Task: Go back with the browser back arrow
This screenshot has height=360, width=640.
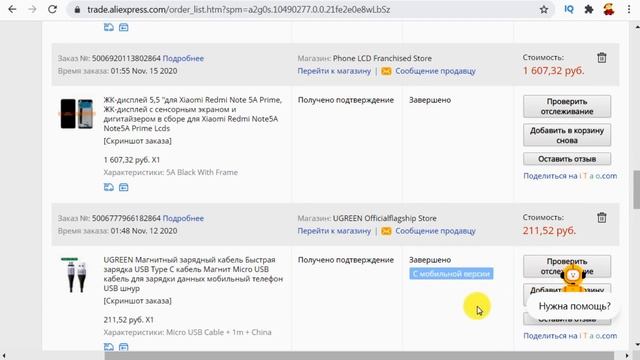Action: tap(12, 9)
